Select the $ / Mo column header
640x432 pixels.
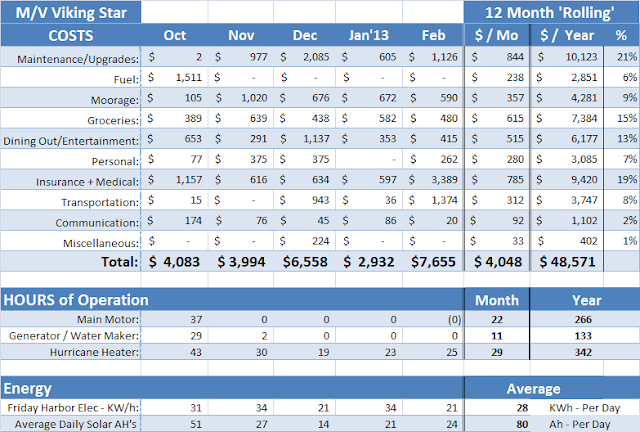(x=497, y=36)
